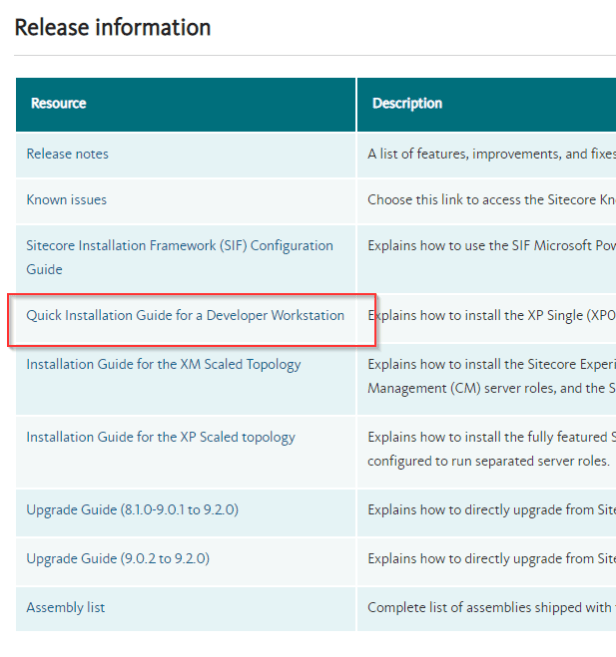The width and height of the screenshot is (616, 657).
Task: Select the XM Scaled Topology description cell
Action: (490, 376)
